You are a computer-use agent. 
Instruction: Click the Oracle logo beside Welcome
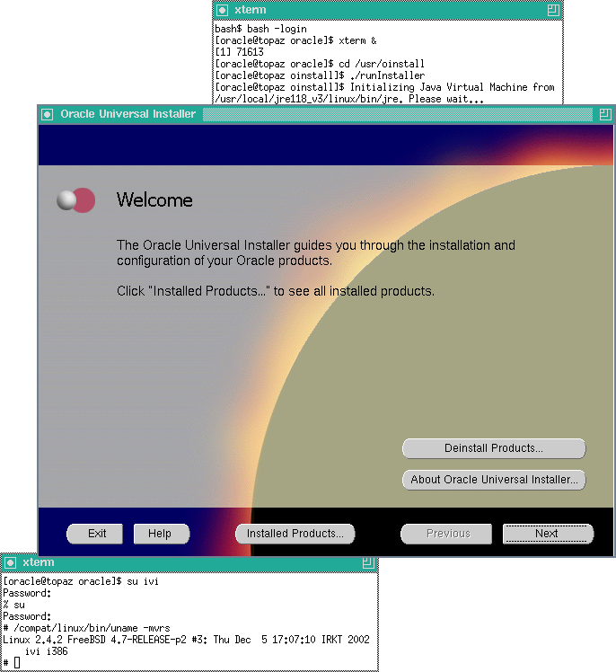tap(75, 199)
